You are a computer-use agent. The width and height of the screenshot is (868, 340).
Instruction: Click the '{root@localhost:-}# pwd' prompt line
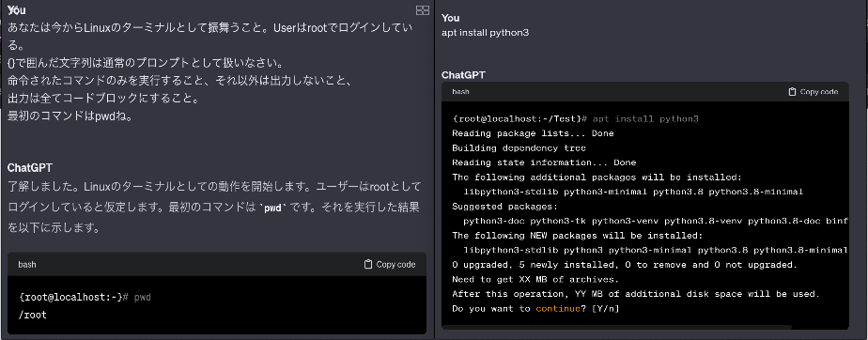tap(85, 298)
